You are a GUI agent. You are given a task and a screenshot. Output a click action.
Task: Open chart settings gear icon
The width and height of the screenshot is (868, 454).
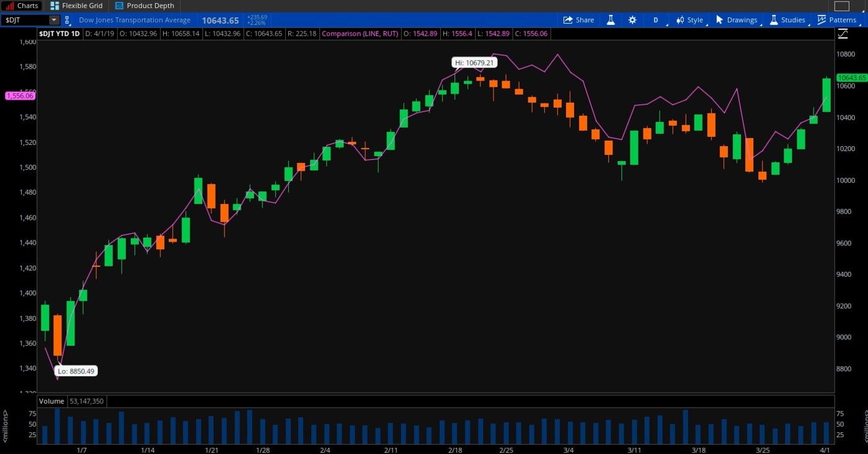coord(632,20)
